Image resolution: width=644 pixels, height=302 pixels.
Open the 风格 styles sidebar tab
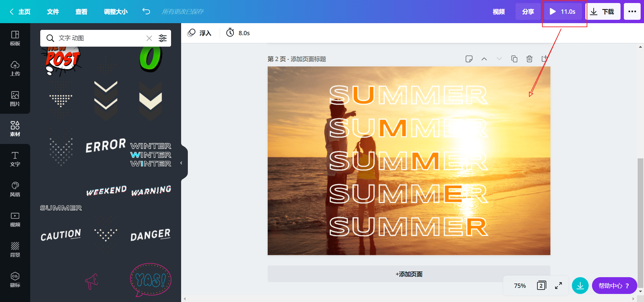point(15,189)
